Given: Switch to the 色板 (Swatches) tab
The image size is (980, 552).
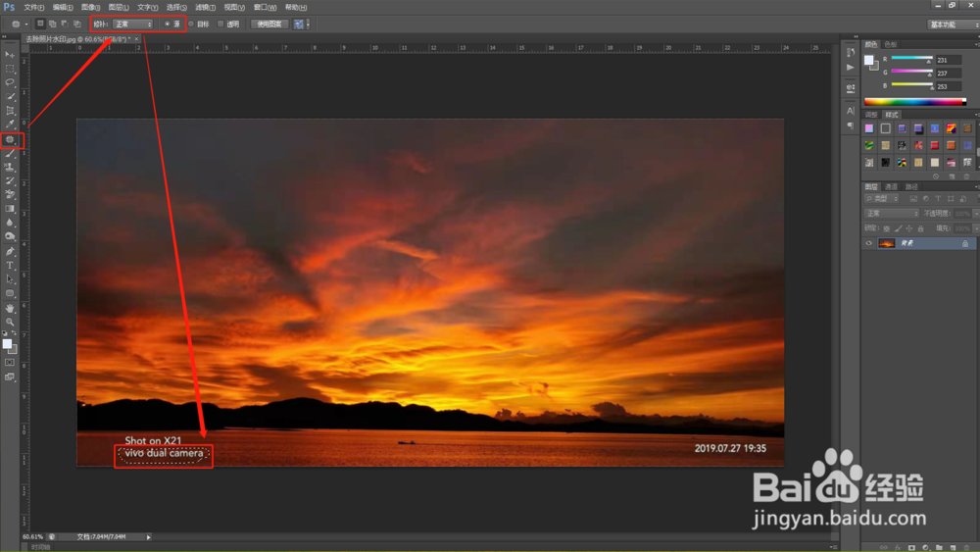Looking at the screenshot, I should click(x=891, y=44).
